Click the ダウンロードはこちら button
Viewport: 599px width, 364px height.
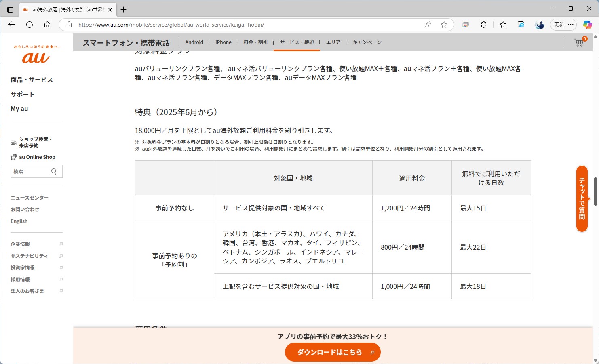click(332, 352)
